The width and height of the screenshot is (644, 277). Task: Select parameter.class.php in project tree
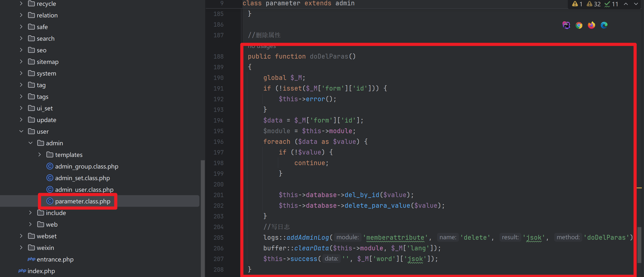pyautogui.click(x=83, y=201)
